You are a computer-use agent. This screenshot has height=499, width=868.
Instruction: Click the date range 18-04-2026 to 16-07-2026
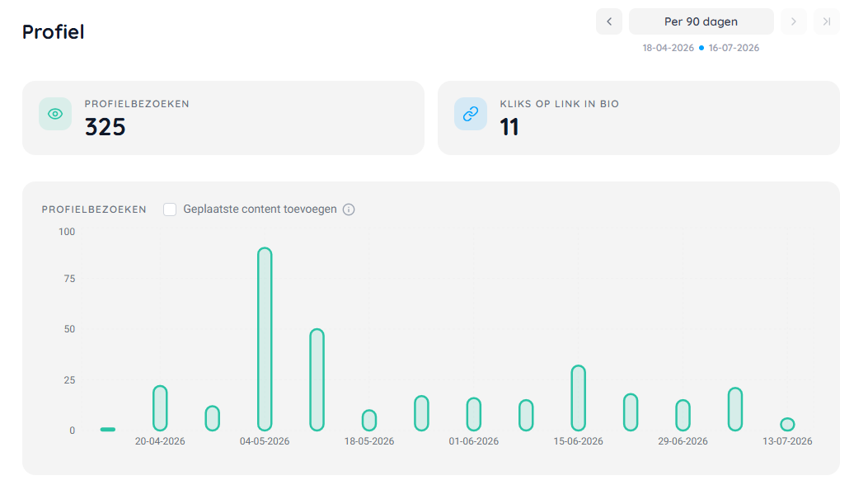point(701,48)
